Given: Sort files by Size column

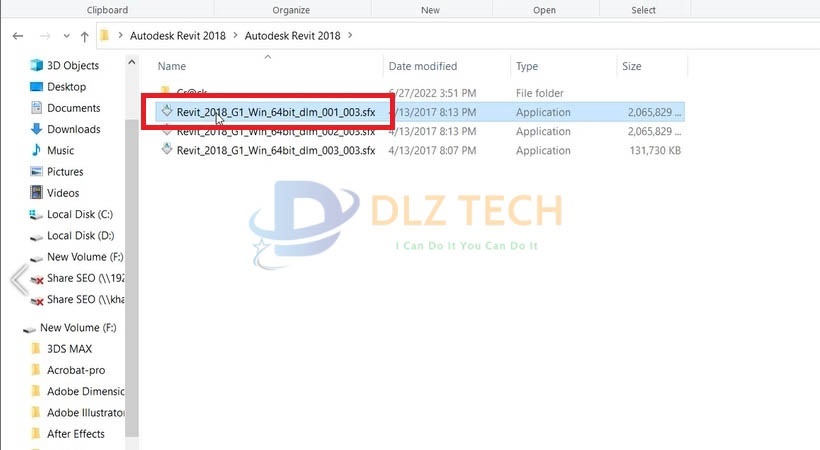Looking at the screenshot, I should click(x=632, y=66).
